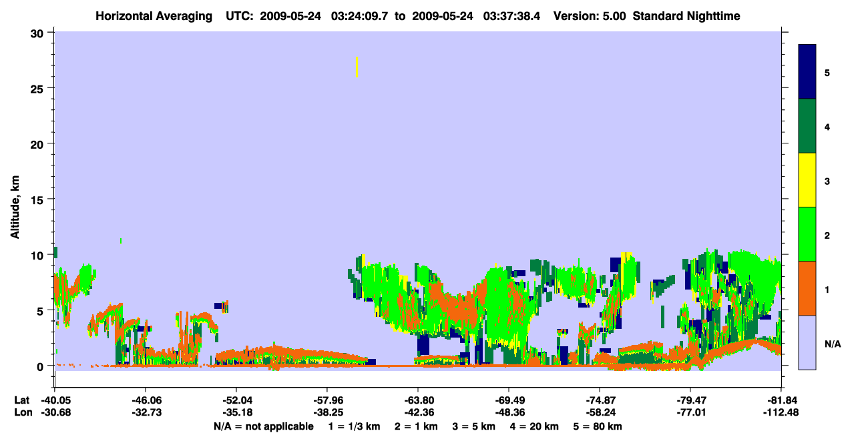Click latitude value -81.84
The image size is (868, 445).
pyautogui.click(x=781, y=400)
